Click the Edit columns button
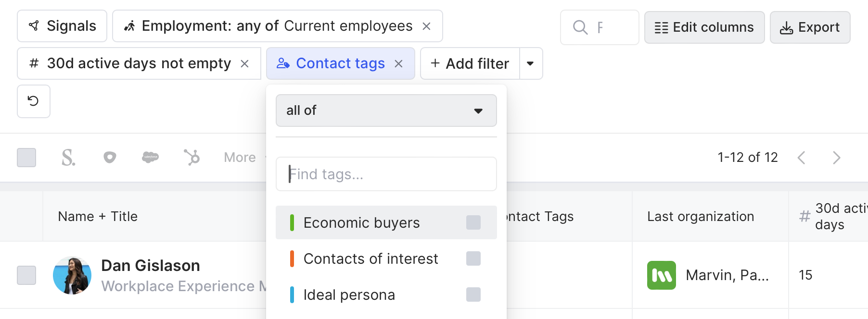 (x=704, y=27)
